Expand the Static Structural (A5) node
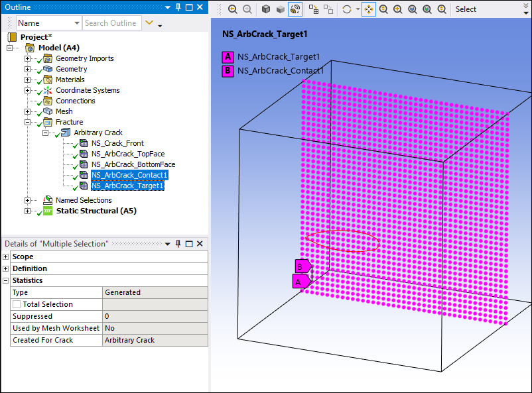 tap(28, 211)
